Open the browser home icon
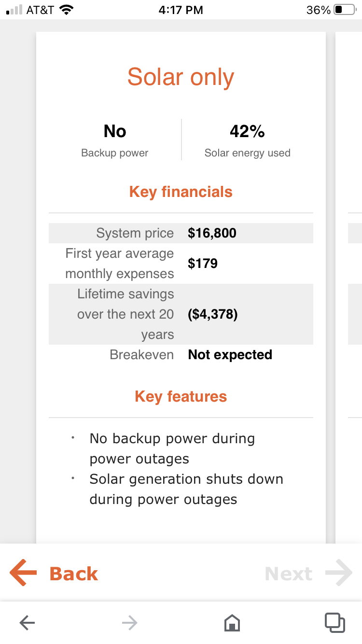This screenshot has height=644, width=362. pyautogui.click(x=232, y=623)
